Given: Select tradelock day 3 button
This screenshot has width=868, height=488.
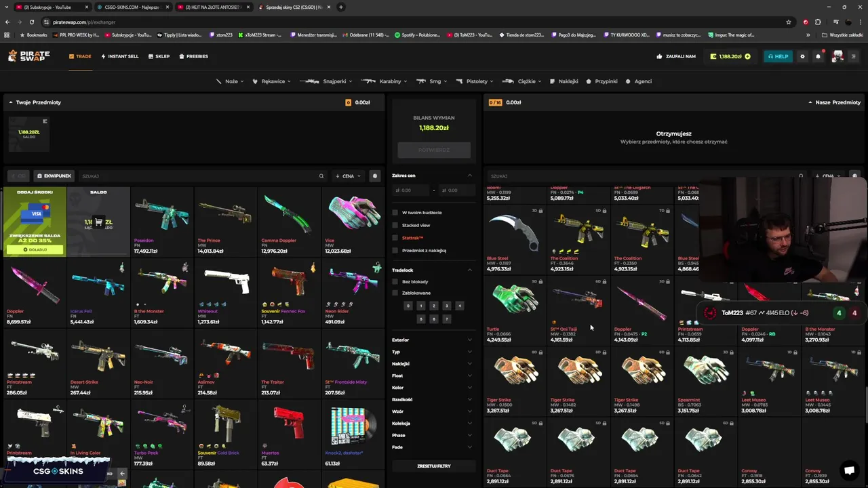Looking at the screenshot, I should 446,306.
